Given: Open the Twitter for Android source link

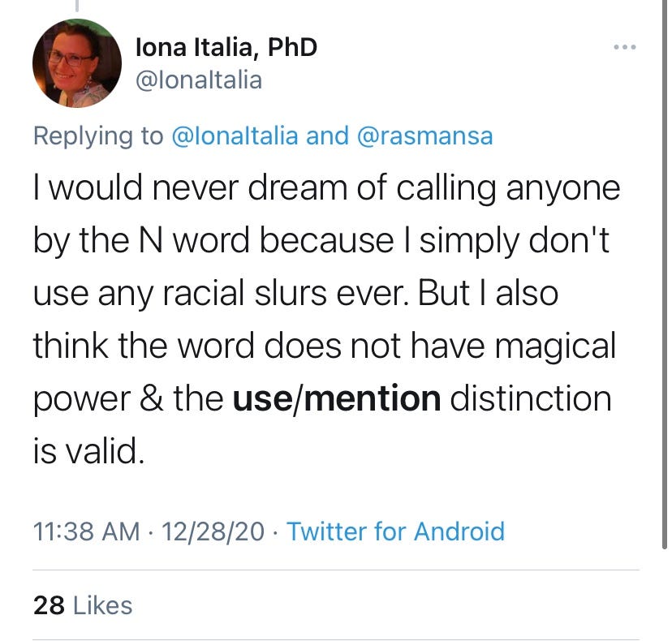Looking at the screenshot, I should point(395,531).
